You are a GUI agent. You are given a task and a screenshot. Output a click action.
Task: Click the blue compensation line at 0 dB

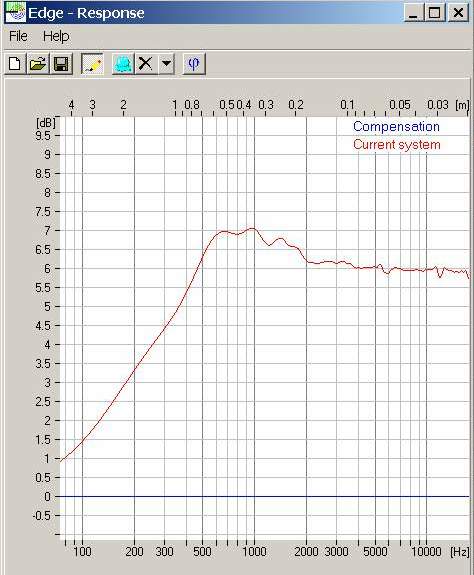tap(264, 497)
